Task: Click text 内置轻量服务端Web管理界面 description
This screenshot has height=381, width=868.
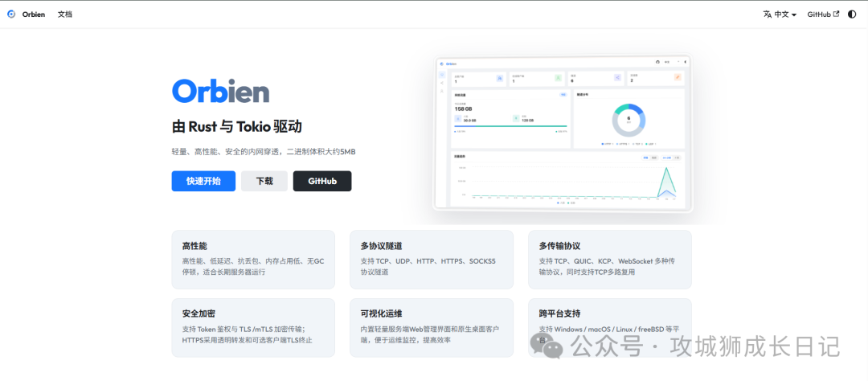Action: 429,334
